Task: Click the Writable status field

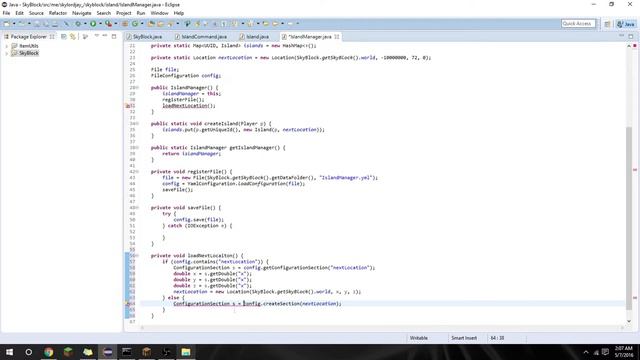Action: point(419,338)
